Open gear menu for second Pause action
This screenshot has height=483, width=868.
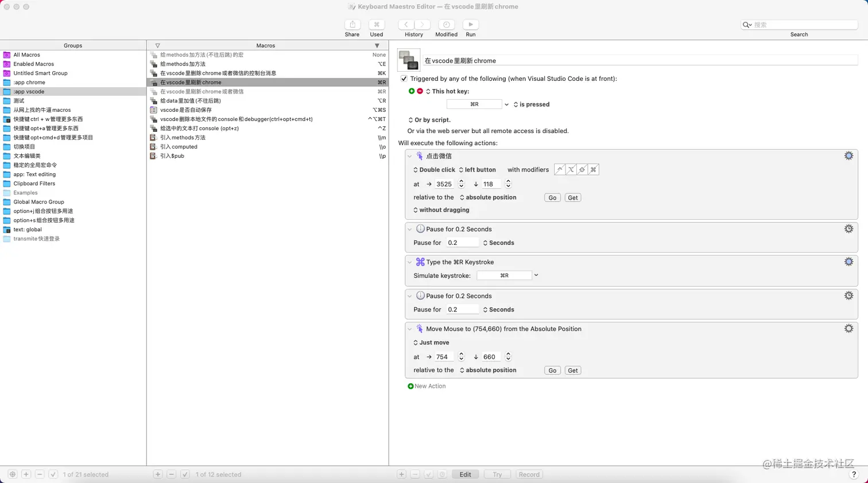click(x=848, y=295)
